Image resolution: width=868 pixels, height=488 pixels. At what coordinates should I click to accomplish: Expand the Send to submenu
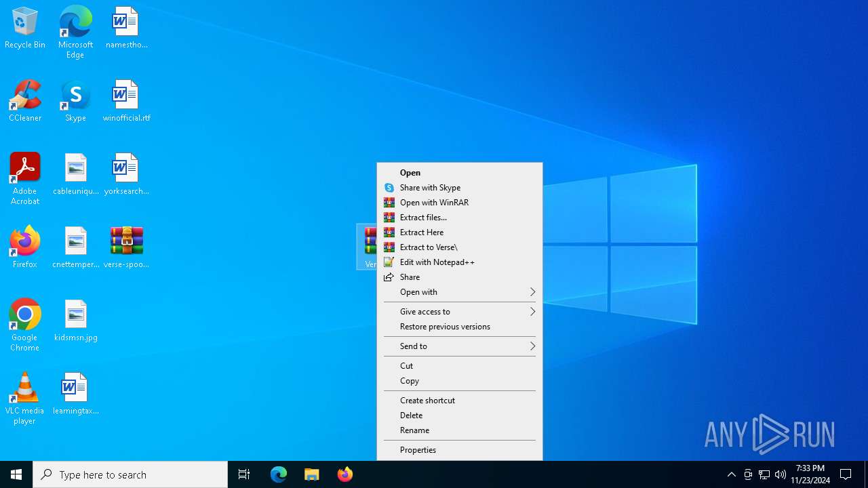coord(460,346)
